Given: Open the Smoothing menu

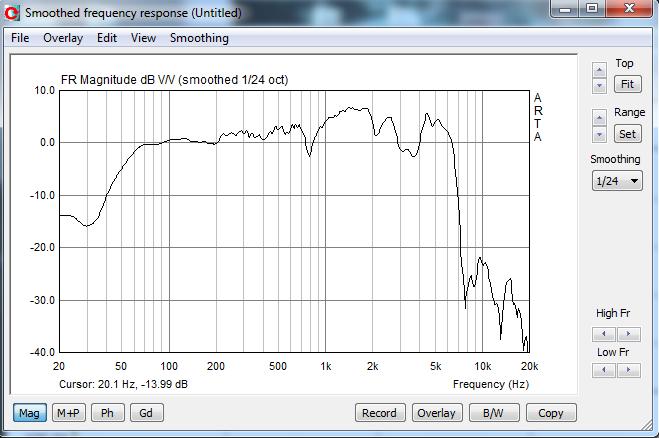Looking at the screenshot, I should pos(199,38).
